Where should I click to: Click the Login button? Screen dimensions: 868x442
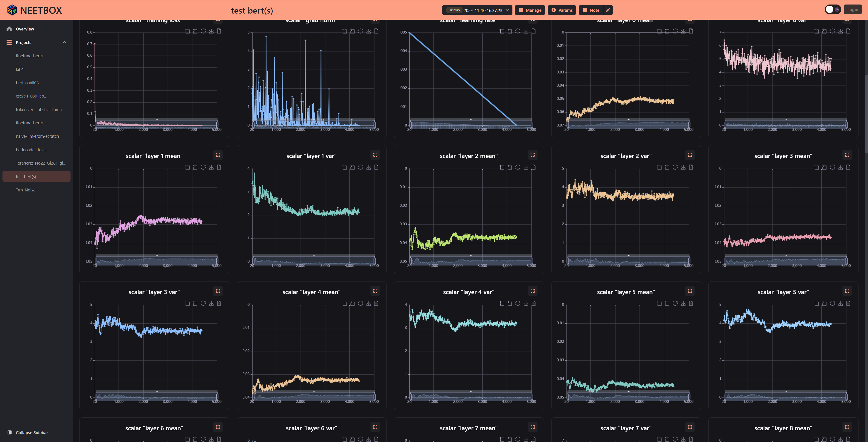point(852,10)
